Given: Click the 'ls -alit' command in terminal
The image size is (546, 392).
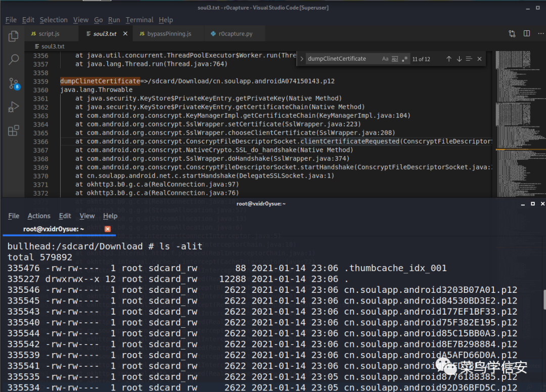Looking at the screenshot, I should [180, 246].
